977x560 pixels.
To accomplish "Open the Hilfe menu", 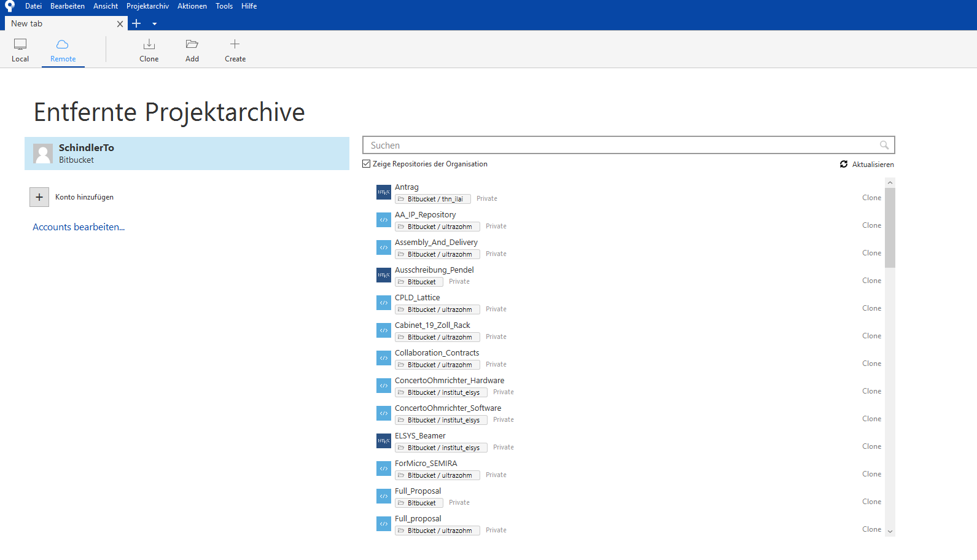I will (249, 6).
